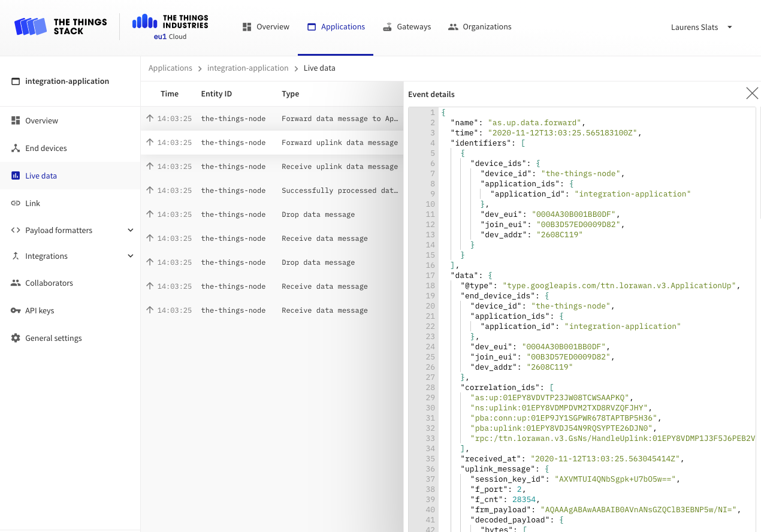Close the Event details panel

751,93
